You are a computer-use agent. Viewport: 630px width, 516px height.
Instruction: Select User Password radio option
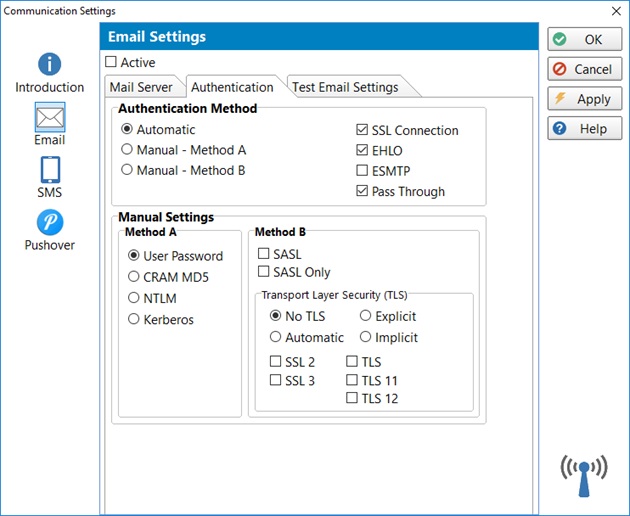click(x=134, y=256)
